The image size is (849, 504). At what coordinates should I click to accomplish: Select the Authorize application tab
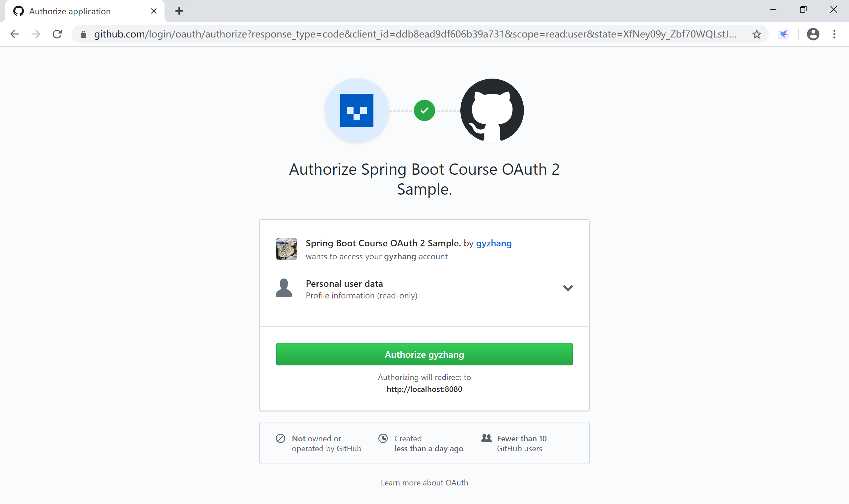coord(70,11)
